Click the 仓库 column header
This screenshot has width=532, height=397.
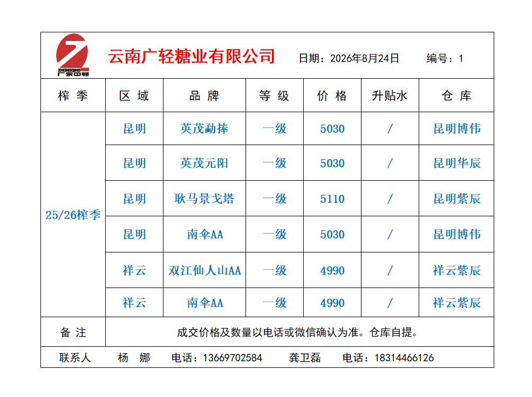pyautogui.click(x=456, y=95)
